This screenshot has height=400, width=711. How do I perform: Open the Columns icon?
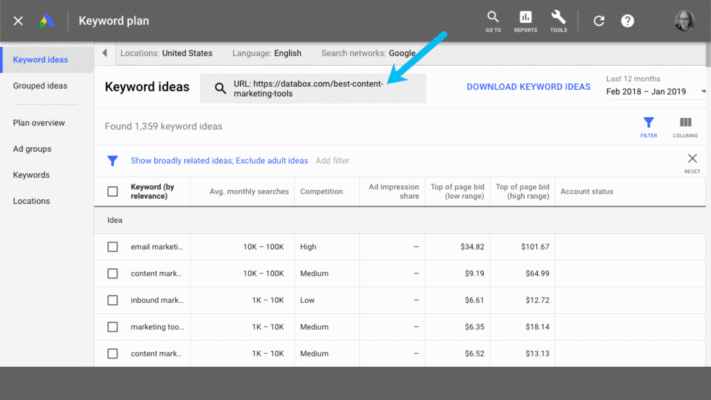pos(685,127)
